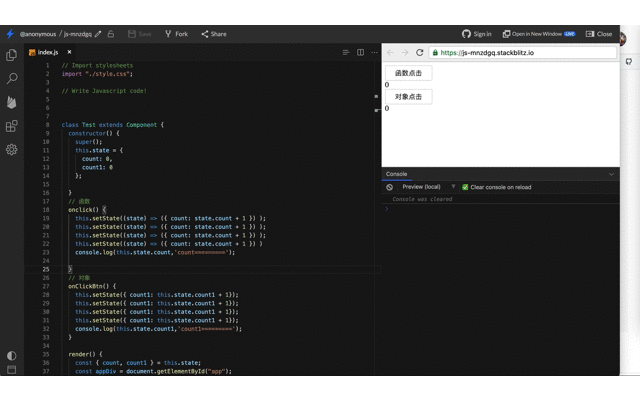Edit project name with pencil icon
This screenshot has width=640, height=400.
pos(98,34)
